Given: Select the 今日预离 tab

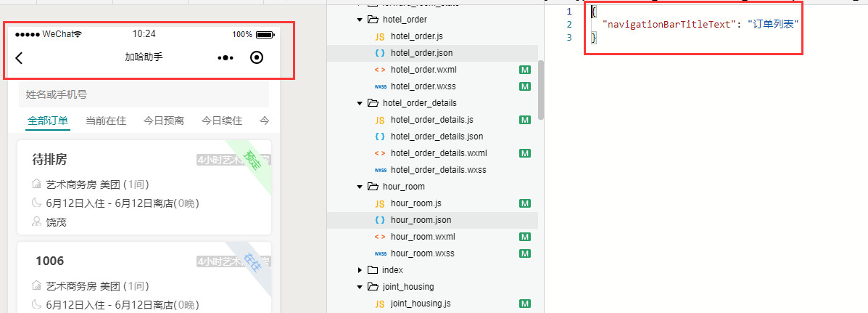Looking at the screenshot, I should [x=164, y=121].
